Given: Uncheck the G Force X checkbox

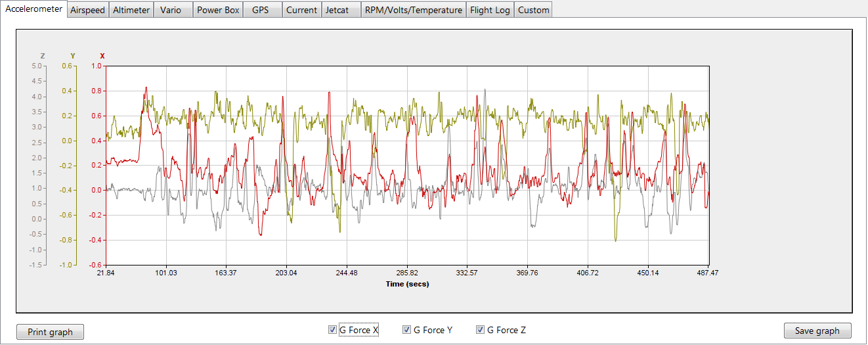Looking at the screenshot, I should click(332, 330).
